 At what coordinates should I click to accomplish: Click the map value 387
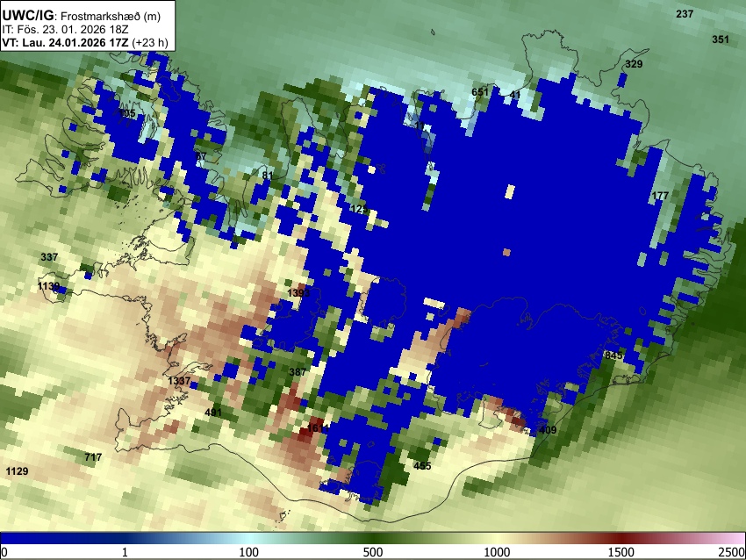pyautogui.click(x=298, y=372)
